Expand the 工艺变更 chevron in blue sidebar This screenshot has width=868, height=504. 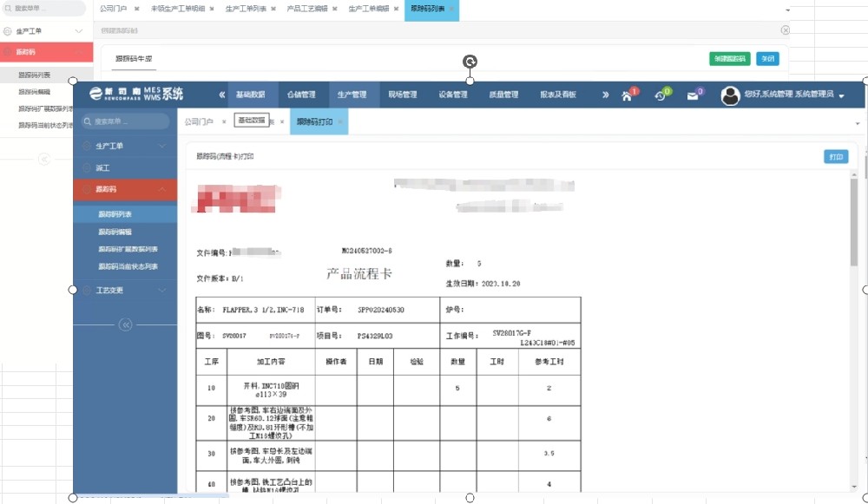(x=162, y=290)
